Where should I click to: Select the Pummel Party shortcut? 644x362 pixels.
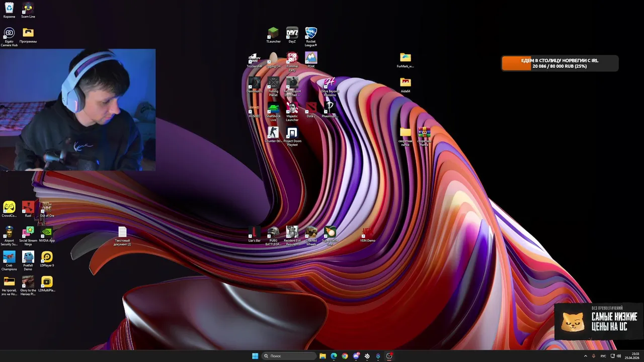(292, 62)
